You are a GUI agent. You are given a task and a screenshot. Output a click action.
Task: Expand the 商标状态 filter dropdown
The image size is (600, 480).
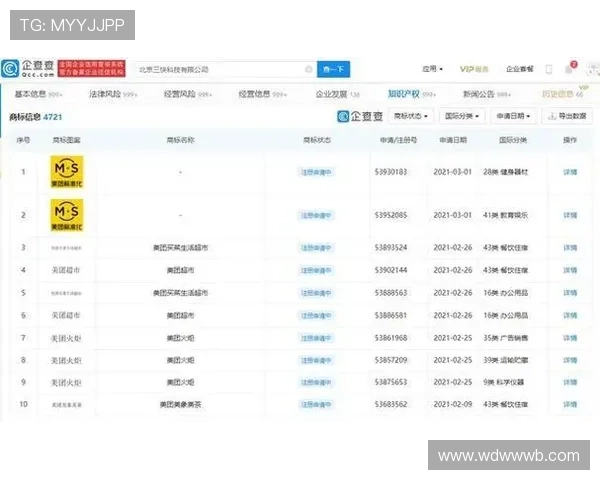[411, 116]
